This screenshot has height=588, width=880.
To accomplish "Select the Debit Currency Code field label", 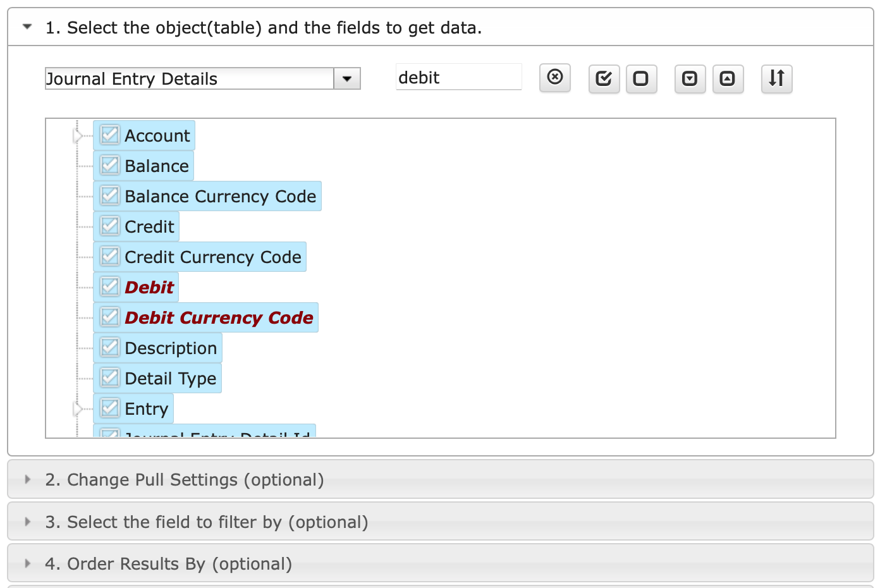I will click(x=219, y=317).
